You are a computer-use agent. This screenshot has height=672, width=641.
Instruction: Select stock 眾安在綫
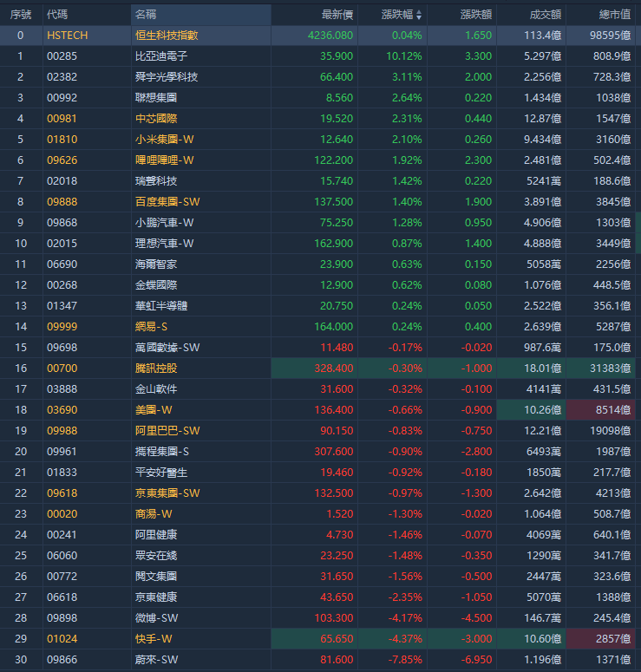[156, 556]
